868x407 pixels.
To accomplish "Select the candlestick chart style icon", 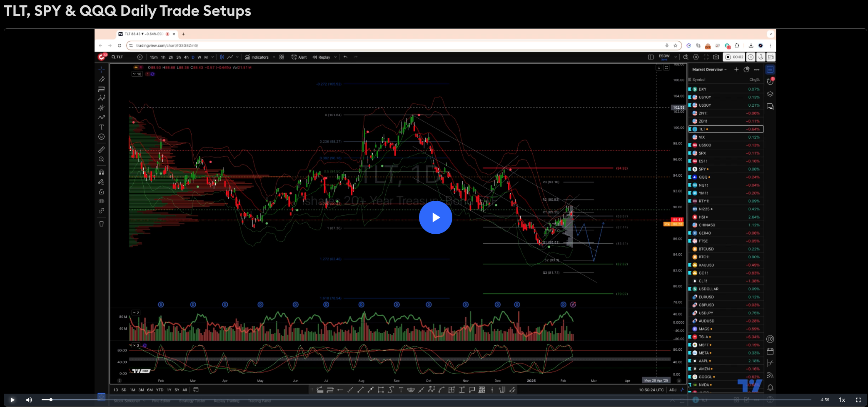I will tap(222, 57).
